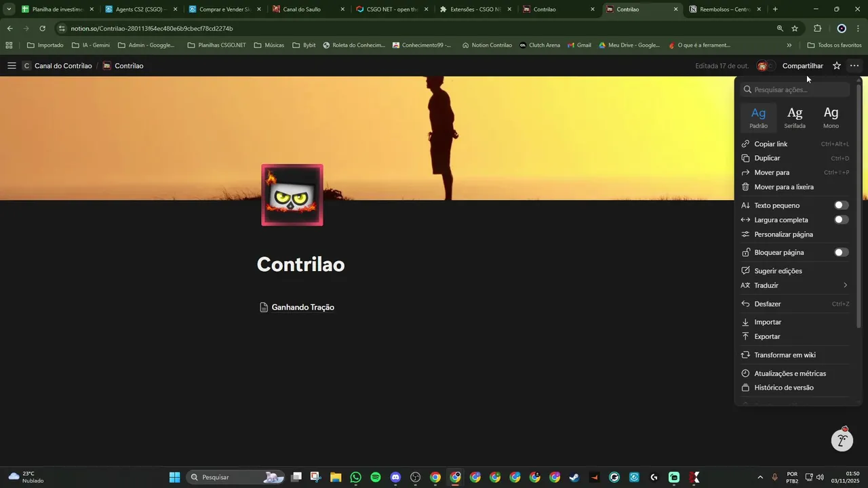Viewport: 868px width, 488px height.
Task: Open the Chrome profile avatar
Action: click(842, 28)
